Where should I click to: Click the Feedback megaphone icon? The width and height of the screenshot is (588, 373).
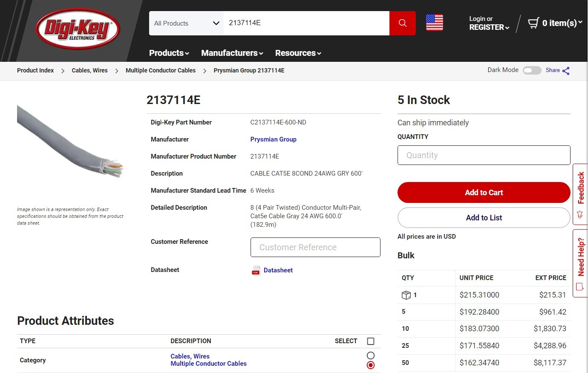[580, 214]
